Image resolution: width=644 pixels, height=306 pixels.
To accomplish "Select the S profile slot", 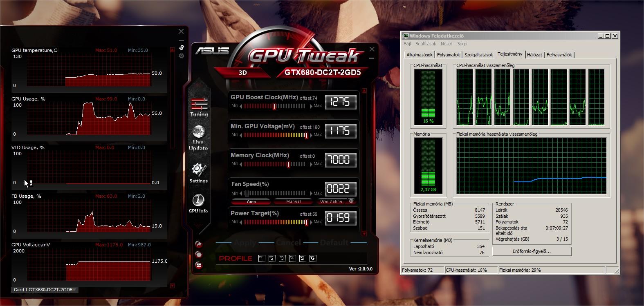I will [303, 258].
